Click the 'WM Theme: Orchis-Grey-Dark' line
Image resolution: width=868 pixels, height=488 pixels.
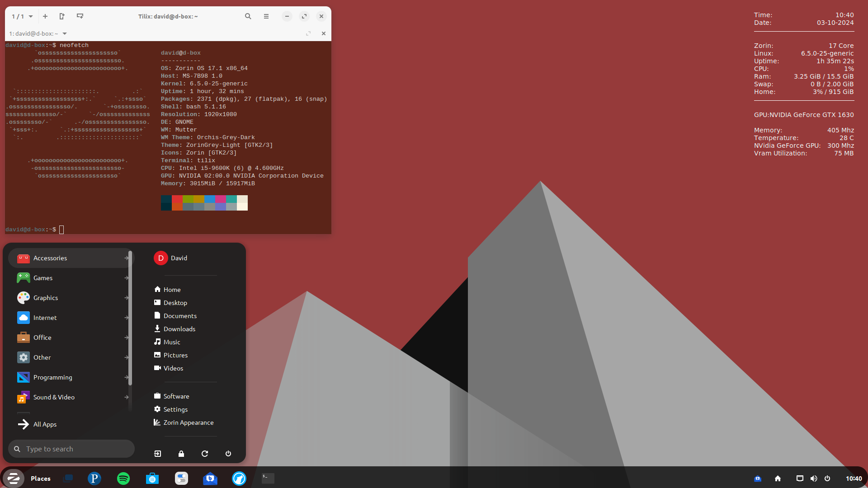[x=208, y=137]
